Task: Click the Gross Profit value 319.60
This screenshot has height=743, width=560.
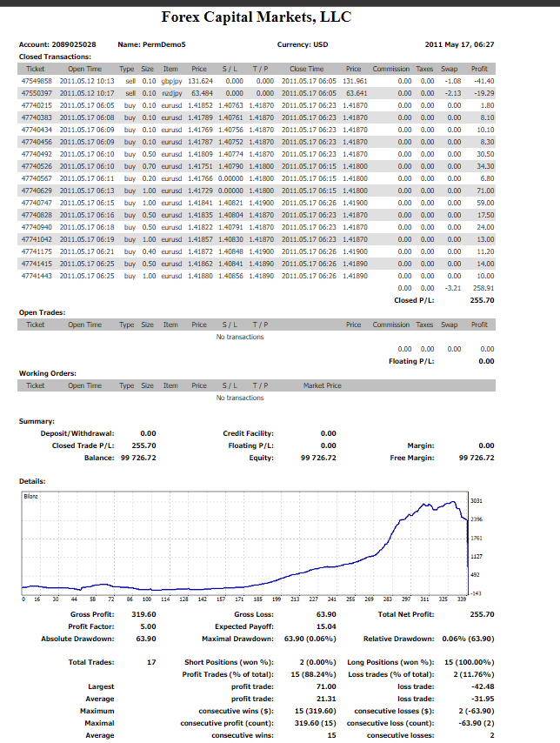Action: pyautogui.click(x=143, y=614)
